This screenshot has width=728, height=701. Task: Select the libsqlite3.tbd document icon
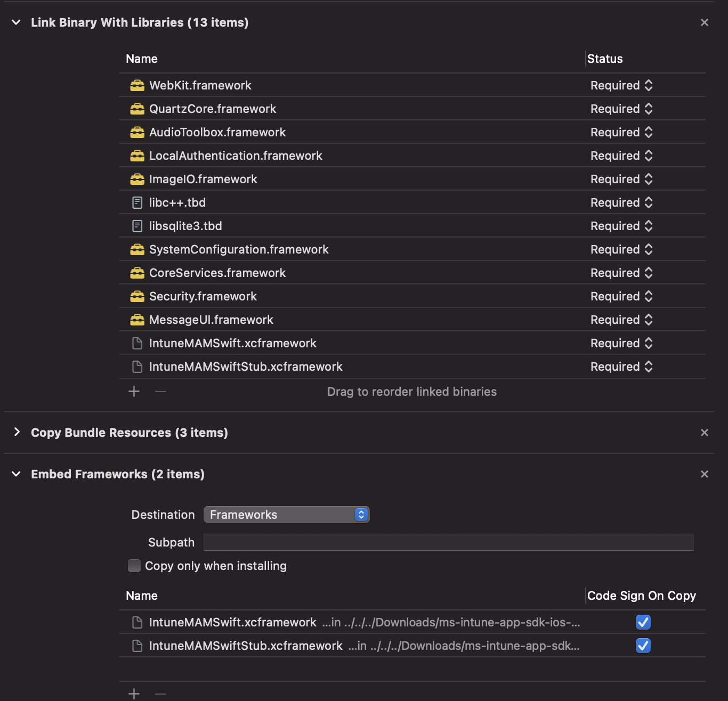(137, 226)
